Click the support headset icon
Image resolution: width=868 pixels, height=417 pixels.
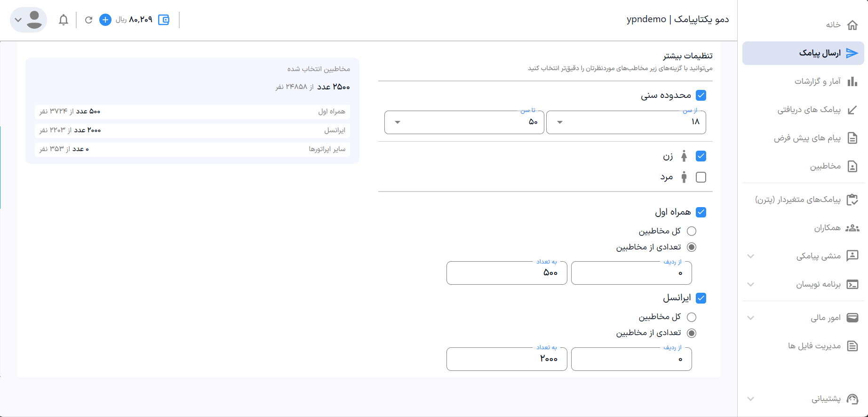(852, 399)
